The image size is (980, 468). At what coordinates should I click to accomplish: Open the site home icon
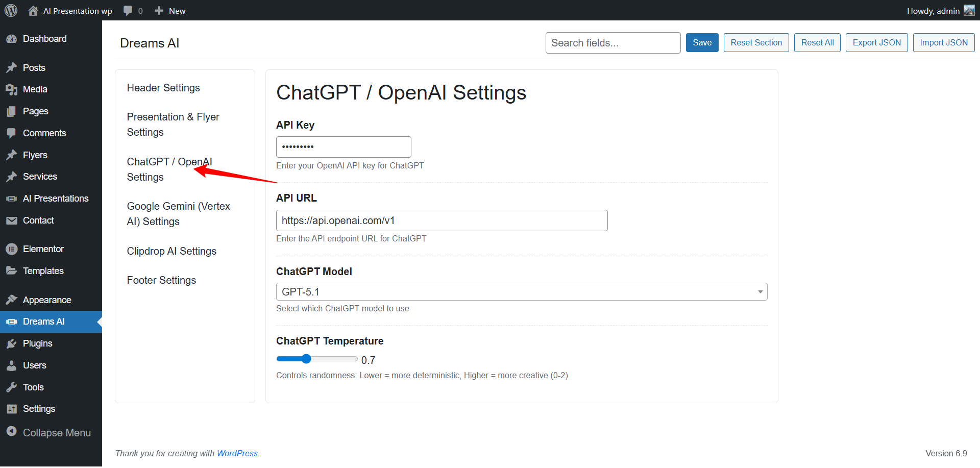tap(33, 10)
